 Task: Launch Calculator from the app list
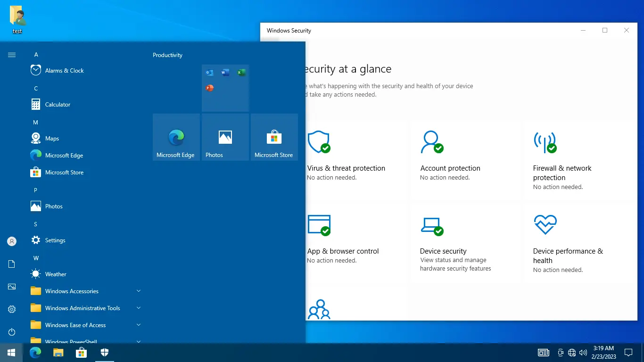tap(86, 105)
